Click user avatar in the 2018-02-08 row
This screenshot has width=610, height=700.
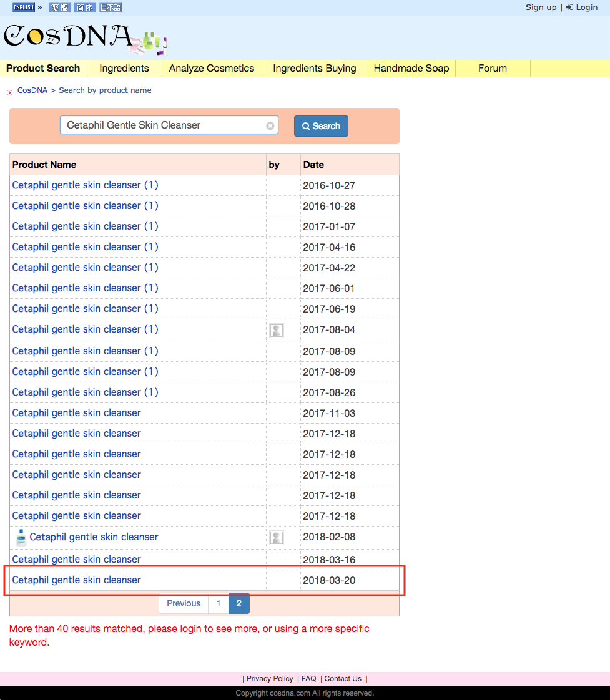277,538
